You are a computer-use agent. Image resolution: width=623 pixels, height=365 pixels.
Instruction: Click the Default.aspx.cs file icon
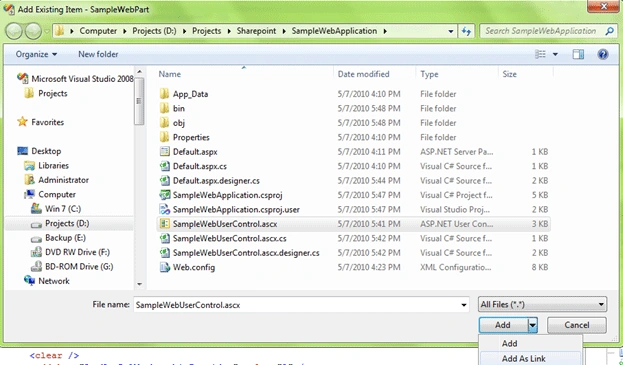point(164,166)
